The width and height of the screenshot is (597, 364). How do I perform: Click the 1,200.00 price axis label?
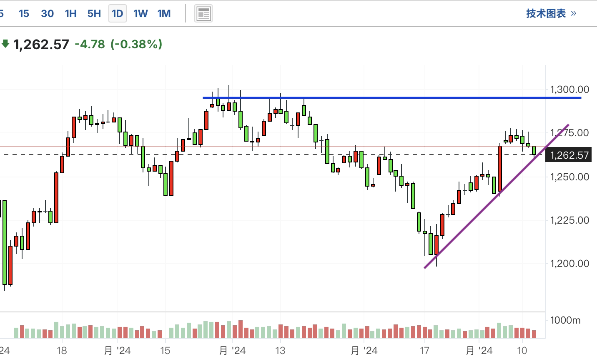point(569,263)
